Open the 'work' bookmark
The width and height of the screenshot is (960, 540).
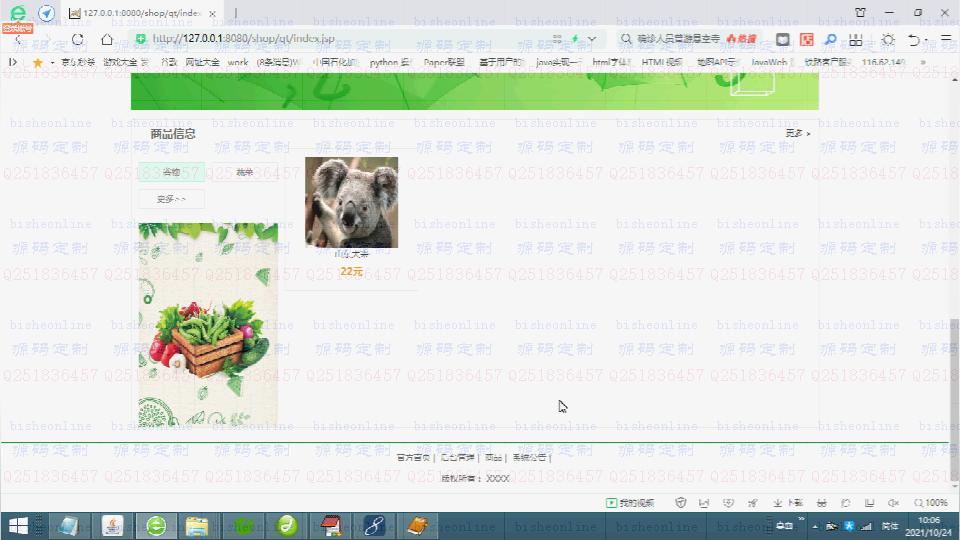(238, 62)
